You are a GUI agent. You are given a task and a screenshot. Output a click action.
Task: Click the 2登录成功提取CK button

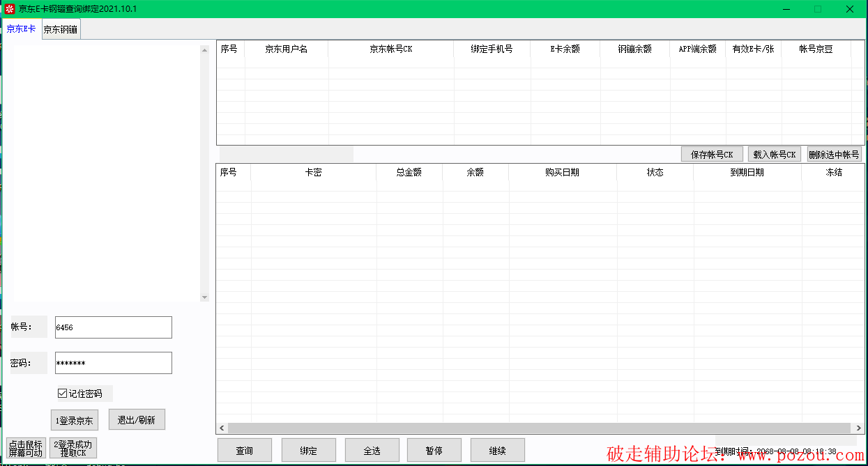pos(73,448)
